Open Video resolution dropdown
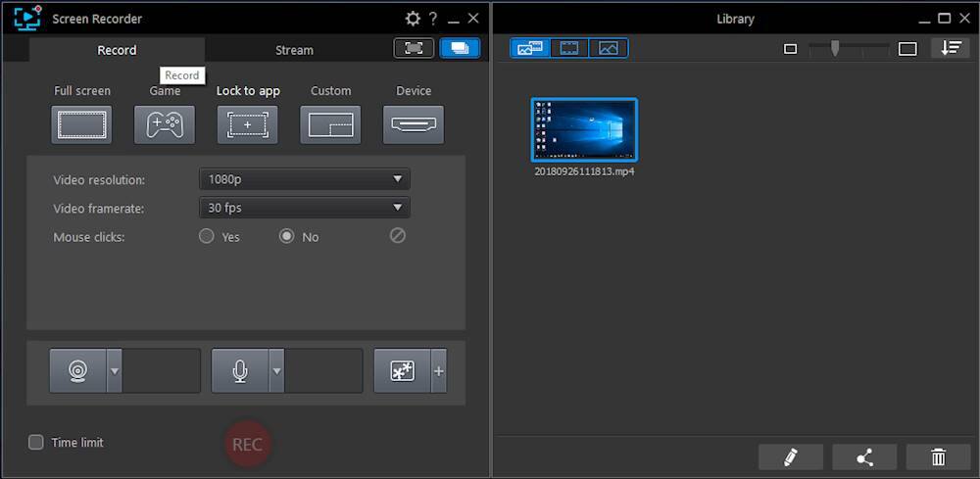The image size is (980, 479). [x=305, y=179]
